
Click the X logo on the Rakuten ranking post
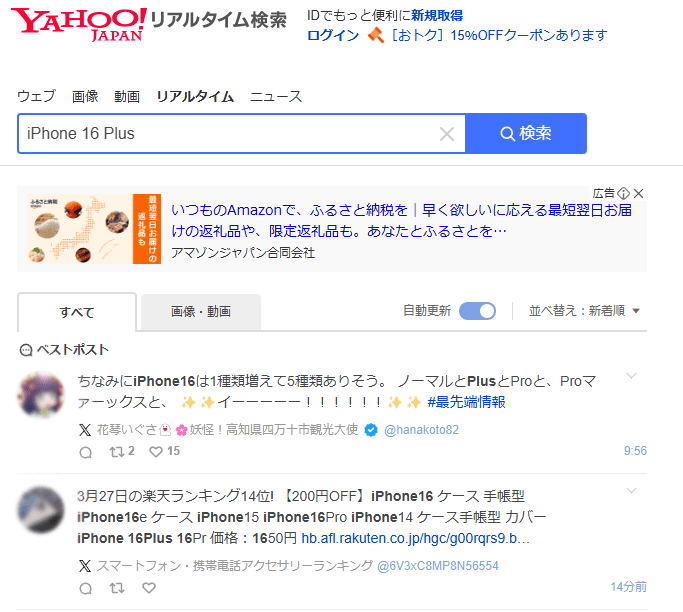[x=85, y=566]
